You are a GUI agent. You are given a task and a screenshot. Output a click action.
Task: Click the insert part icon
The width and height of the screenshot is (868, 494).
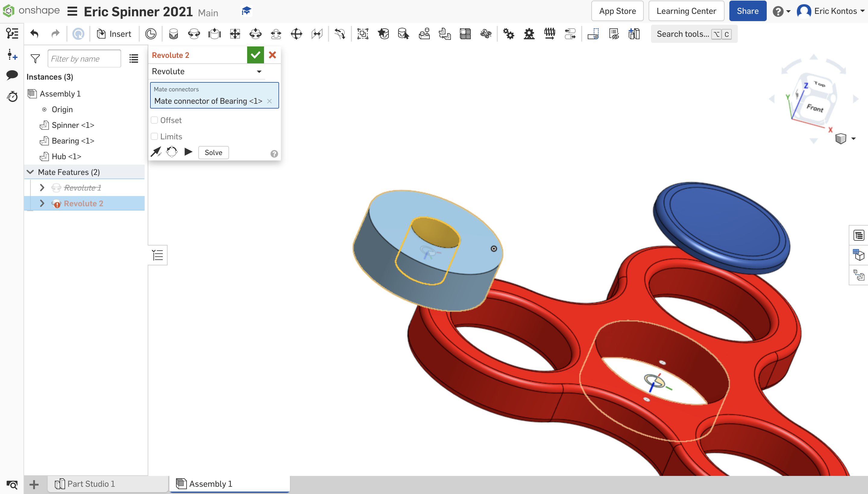114,34
